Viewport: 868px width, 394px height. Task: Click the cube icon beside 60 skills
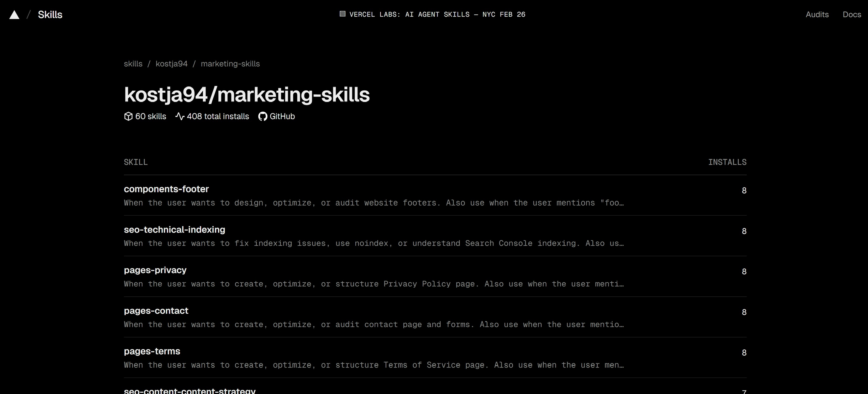tap(128, 116)
